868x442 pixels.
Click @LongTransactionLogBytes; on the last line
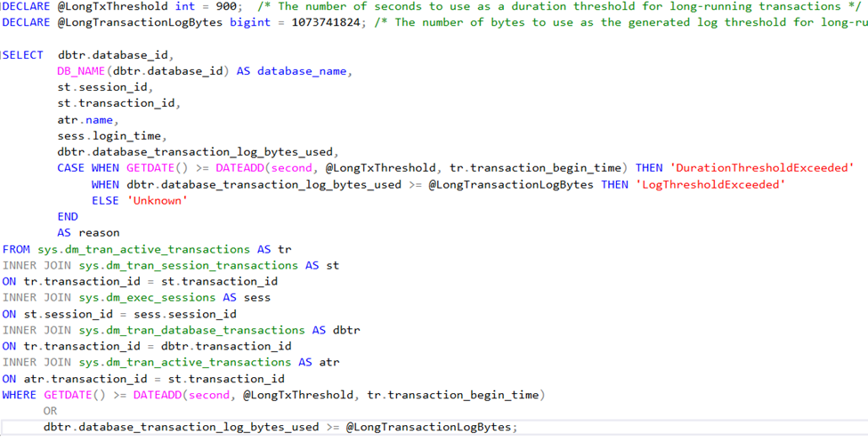pyautogui.click(x=432, y=427)
